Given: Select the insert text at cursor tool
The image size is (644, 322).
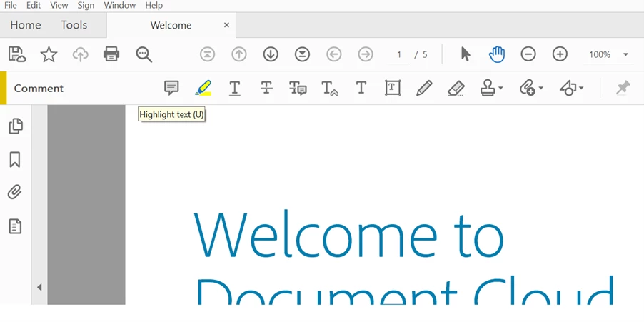Looking at the screenshot, I should [330, 88].
